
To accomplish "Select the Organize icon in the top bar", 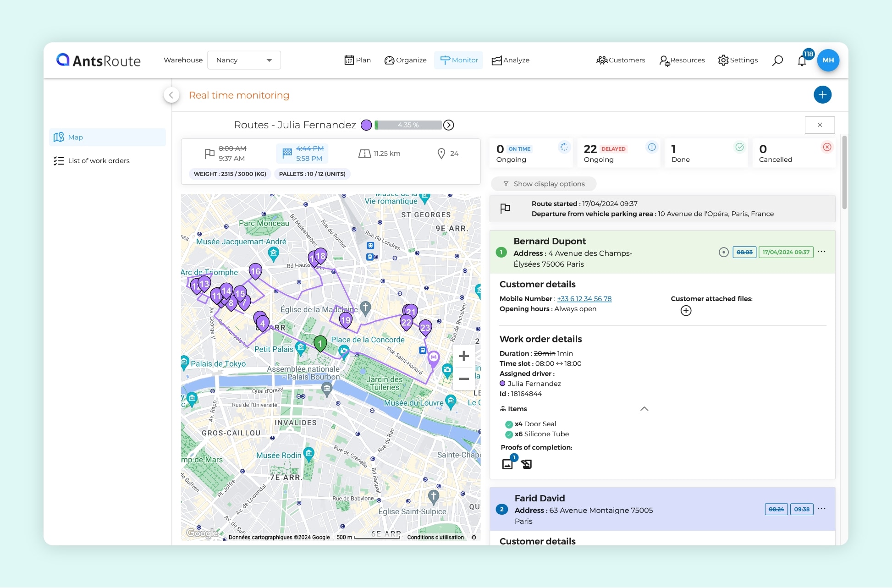I will pyautogui.click(x=389, y=60).
